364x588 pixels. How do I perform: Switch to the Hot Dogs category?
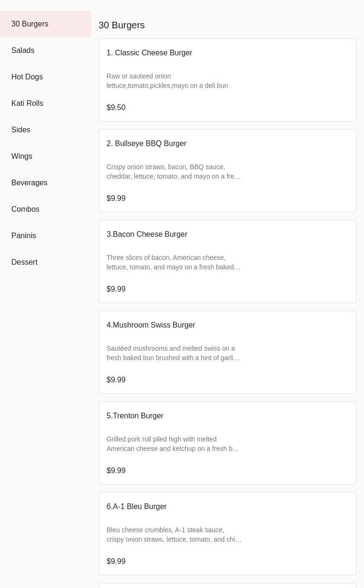click(x=27, y=77)
